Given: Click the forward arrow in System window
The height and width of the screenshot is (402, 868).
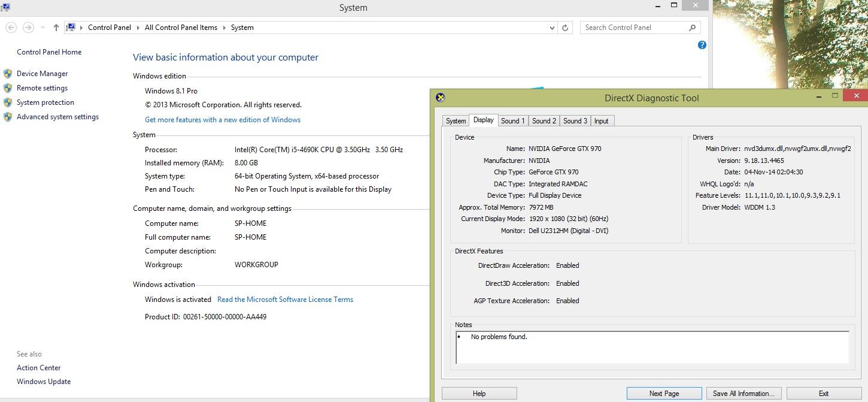Looking at the screenshot, I should [28, 28].
